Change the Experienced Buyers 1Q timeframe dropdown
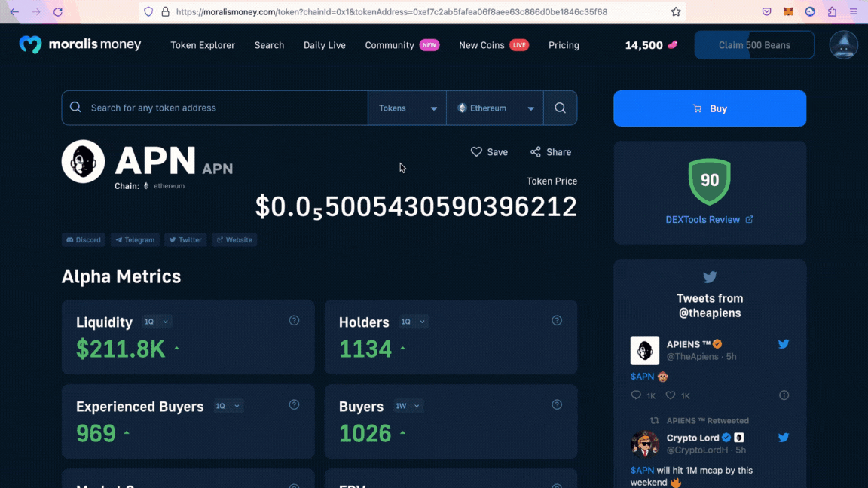The height and width of the screenshot is (488, 868). (228, 406)
